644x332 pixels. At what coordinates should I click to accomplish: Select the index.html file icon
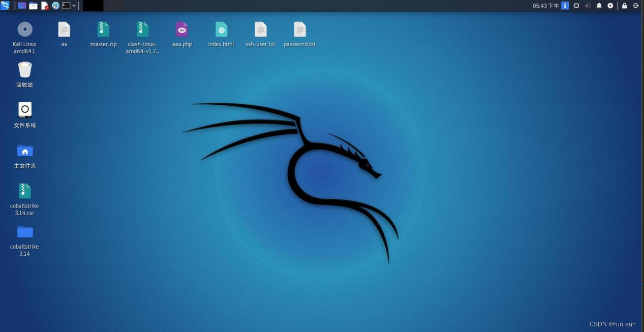coord(221,29)
